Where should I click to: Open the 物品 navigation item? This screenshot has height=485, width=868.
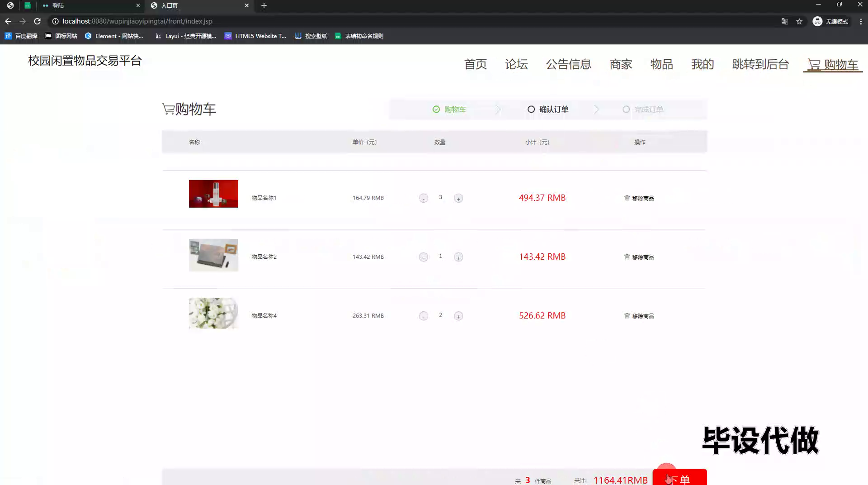(x=662, y=64)
